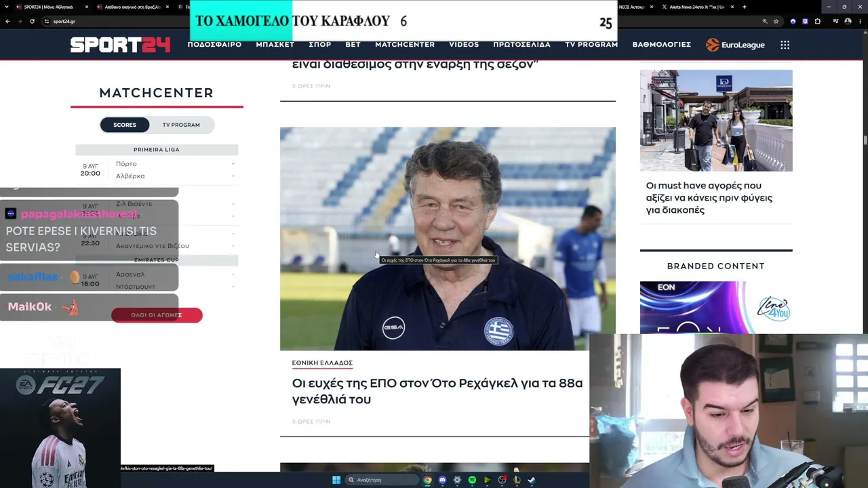Reload the page with the refresh icon
The width and height of the screenshot is (868, 488).
coord(32,21)
